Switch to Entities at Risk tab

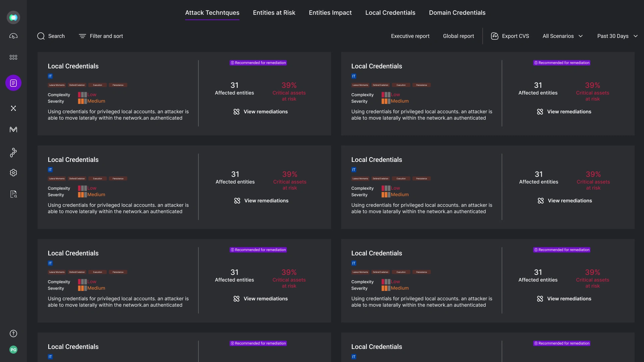point(274,13)
